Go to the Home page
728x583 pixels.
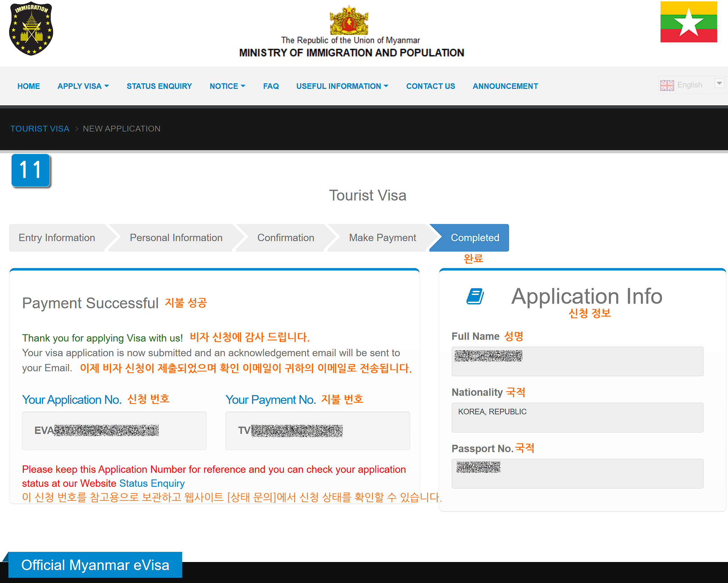tap(29, 86)
